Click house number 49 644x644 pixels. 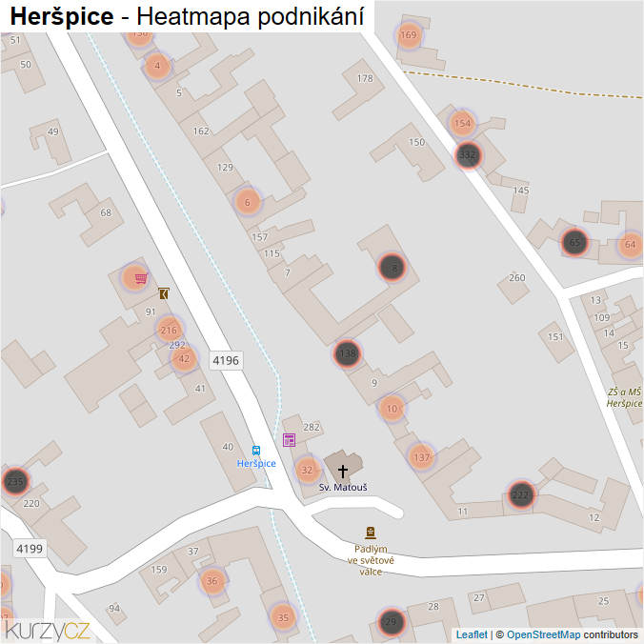[53, 131]
